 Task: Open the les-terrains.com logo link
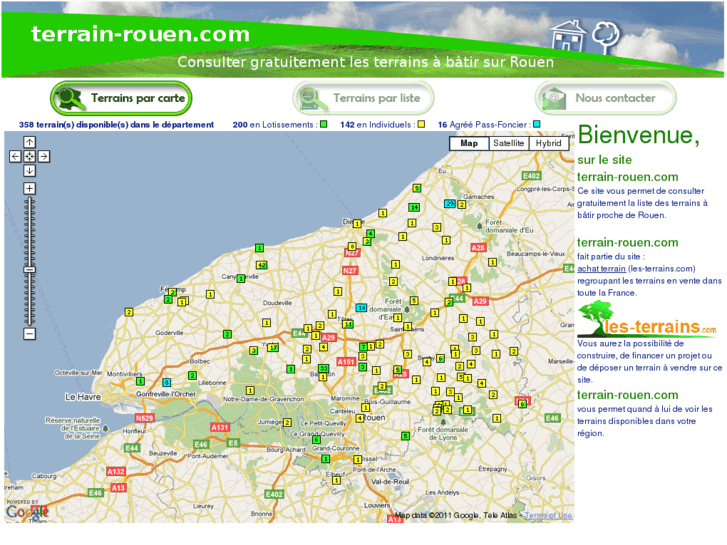click(647, 320)
